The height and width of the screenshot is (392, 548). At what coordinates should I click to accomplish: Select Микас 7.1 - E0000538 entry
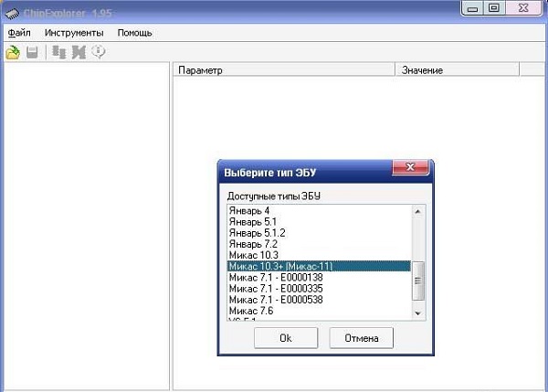[319, 300]
